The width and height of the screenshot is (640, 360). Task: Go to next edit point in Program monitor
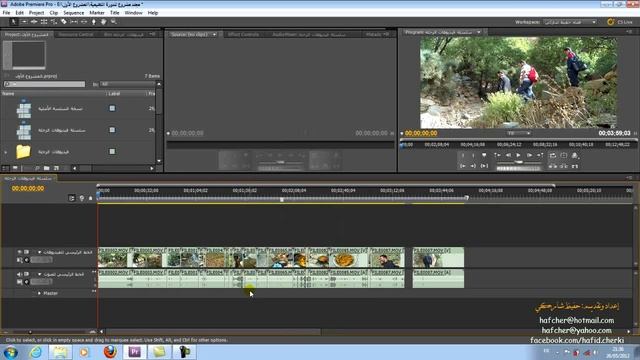540,156
